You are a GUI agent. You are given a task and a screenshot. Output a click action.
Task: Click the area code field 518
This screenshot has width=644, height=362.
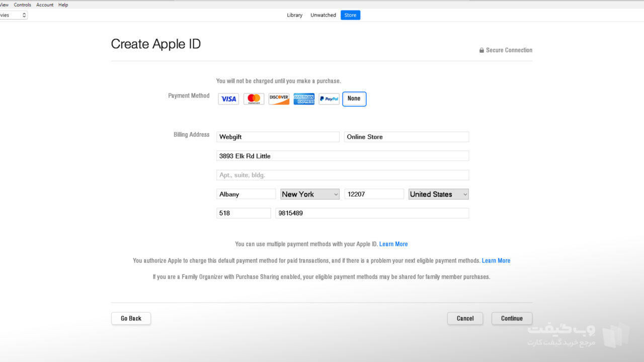[x=244, y=213]
